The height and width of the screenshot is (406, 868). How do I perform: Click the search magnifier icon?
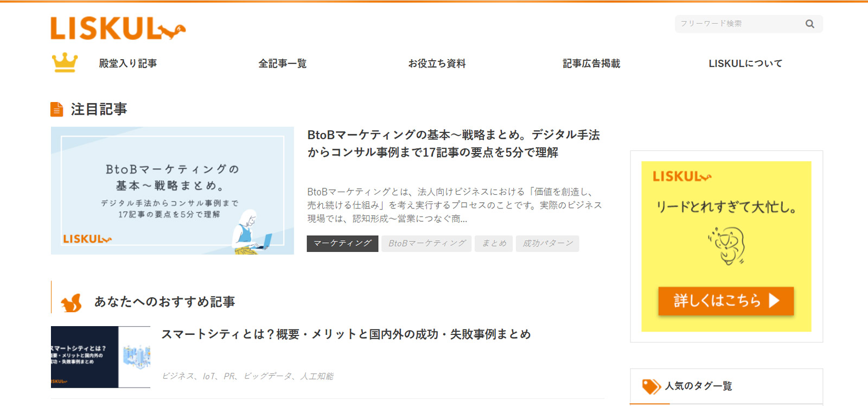(810, 24)
